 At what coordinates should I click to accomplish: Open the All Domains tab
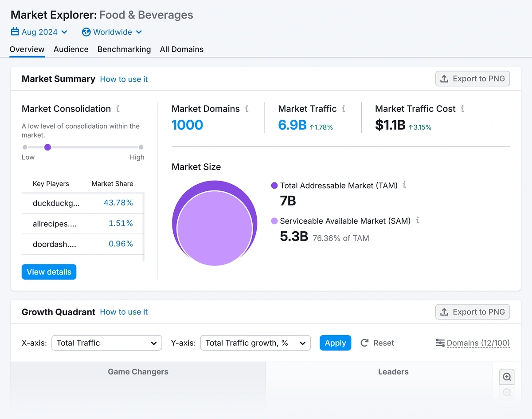[182, 49]
